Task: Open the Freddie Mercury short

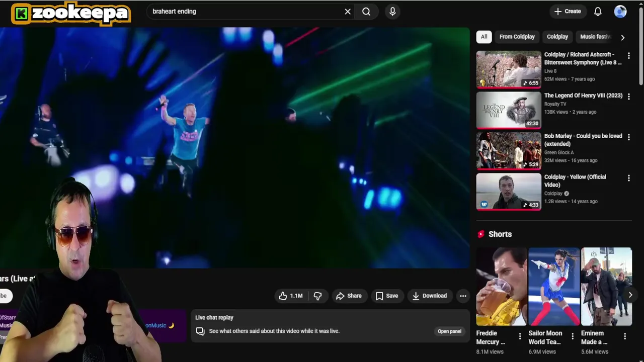Action: click(x=502, y=287)
